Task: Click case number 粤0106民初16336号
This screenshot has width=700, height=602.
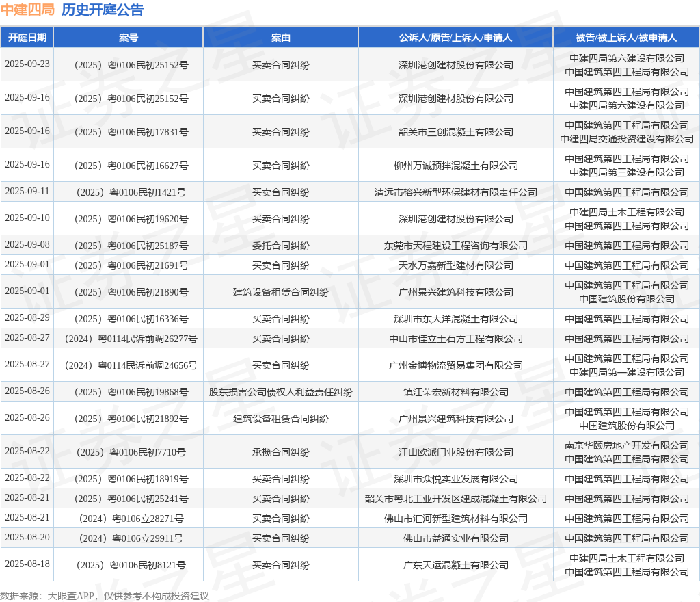Action: (148, 319)
